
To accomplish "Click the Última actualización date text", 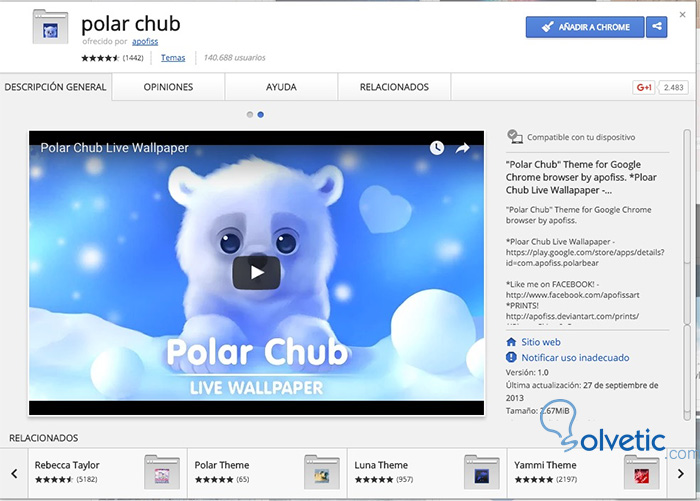I will pos(582,391).
